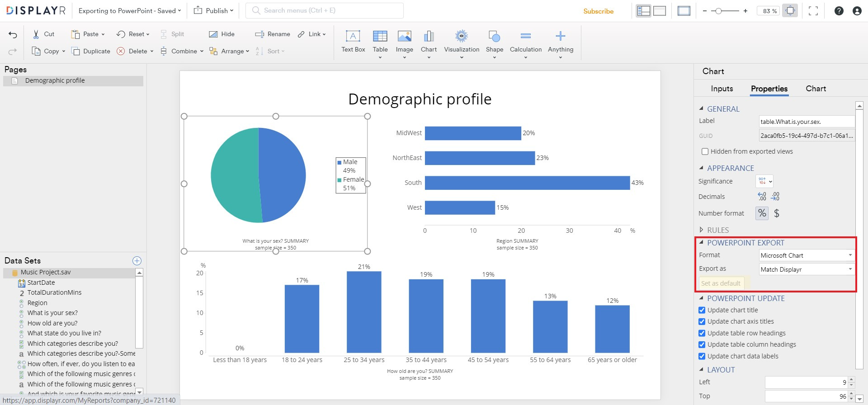Click the percent number format icon

click(x=762, y=213)
